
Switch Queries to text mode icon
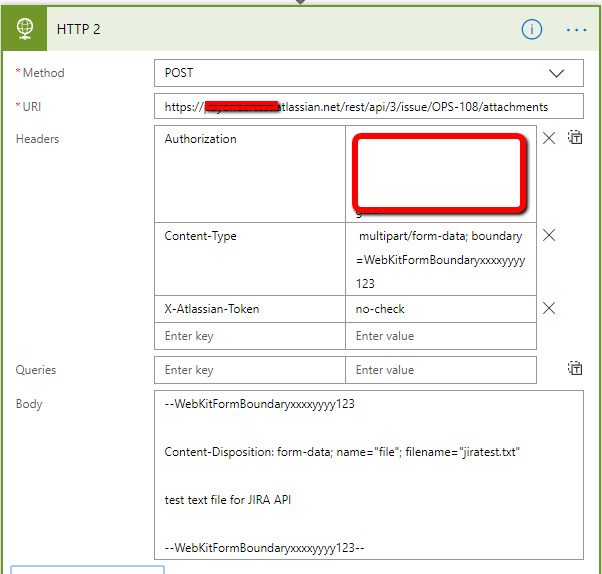[x=575, y=368]
